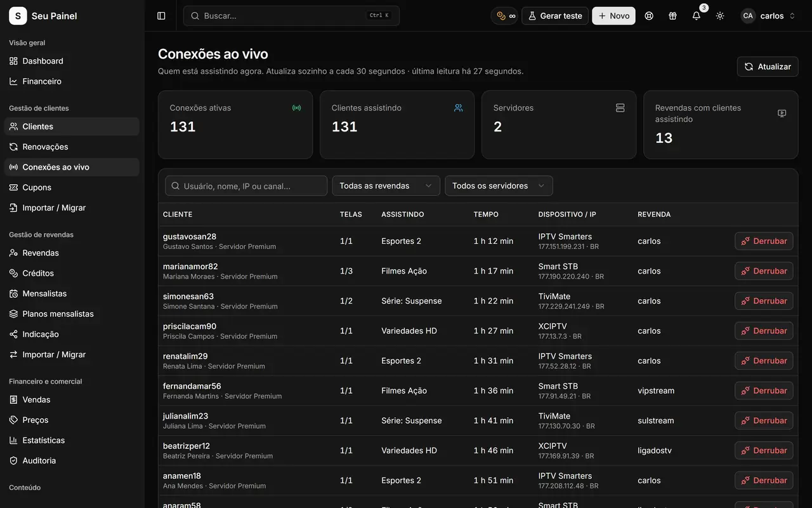Click the support lifebuoy icon
Screen dimensions: 812x508
[x=649, y=16]
